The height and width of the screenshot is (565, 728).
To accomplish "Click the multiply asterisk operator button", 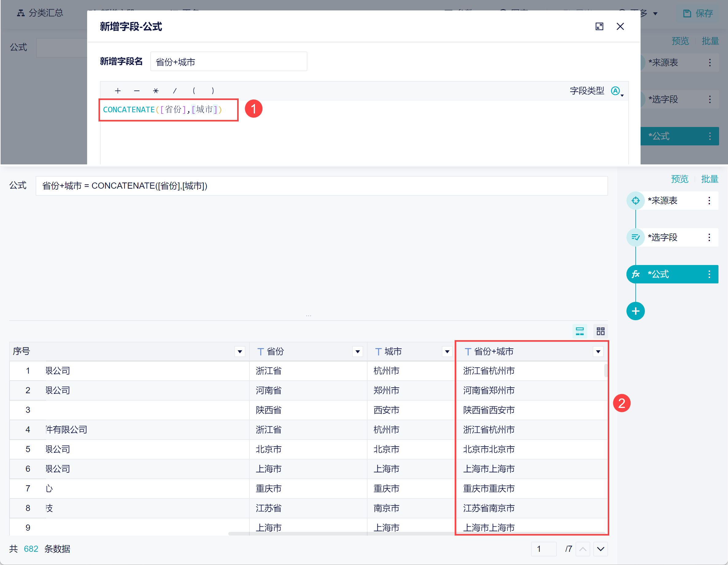I will (156, 91).
